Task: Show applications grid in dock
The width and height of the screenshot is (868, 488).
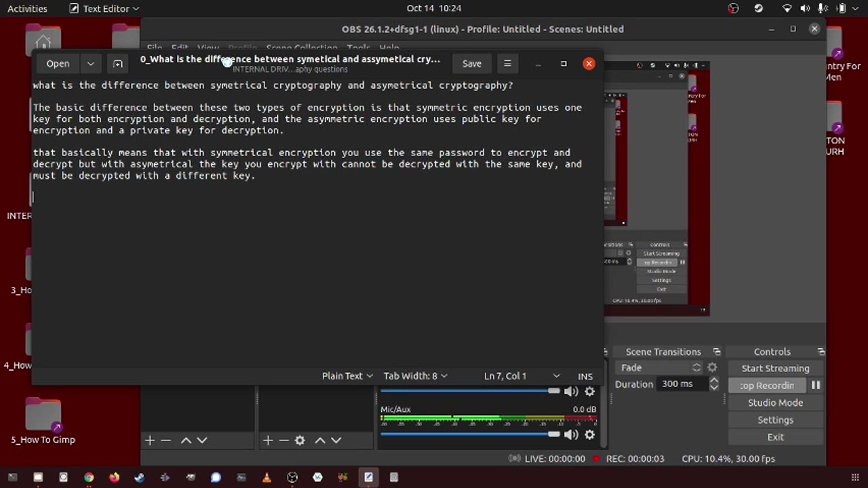Action: (854, 477)
